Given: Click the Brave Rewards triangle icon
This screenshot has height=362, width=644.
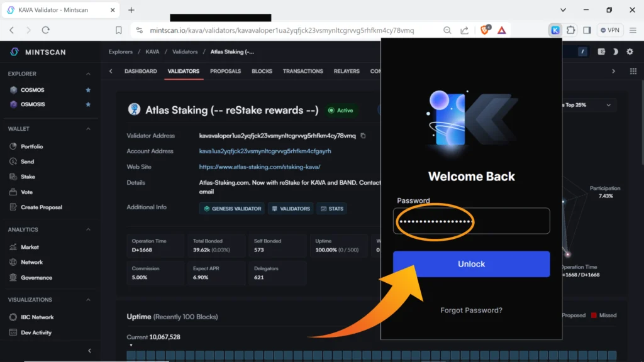Looking at the screenshot, I should [x=502, y=30].
